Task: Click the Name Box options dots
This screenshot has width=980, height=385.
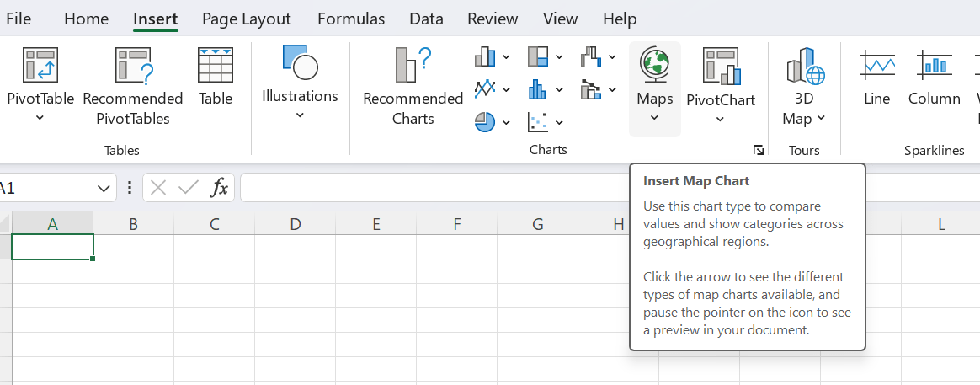Action: pyautogui.click(x=130, y=188)
